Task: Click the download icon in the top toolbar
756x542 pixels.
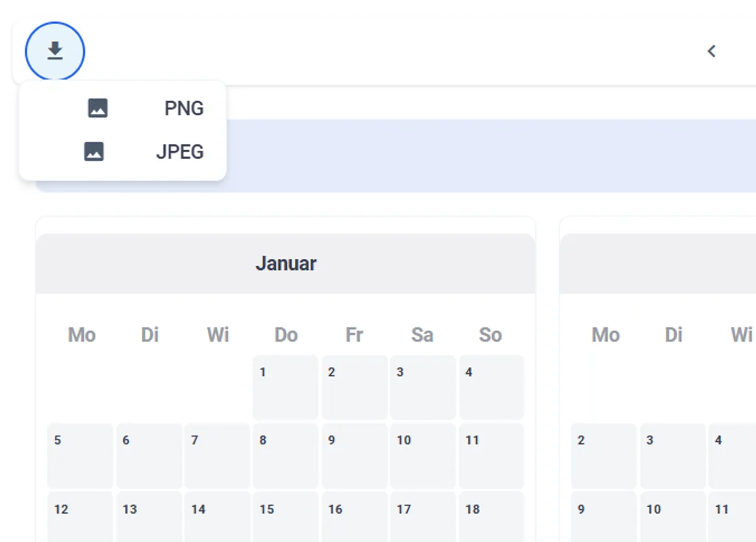Action: 54,51
